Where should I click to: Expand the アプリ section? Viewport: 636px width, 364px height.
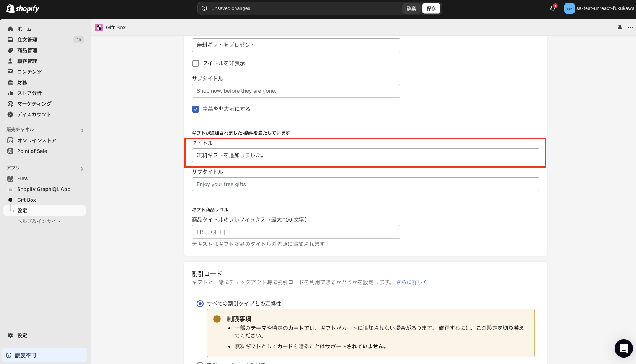pos(82,168)
